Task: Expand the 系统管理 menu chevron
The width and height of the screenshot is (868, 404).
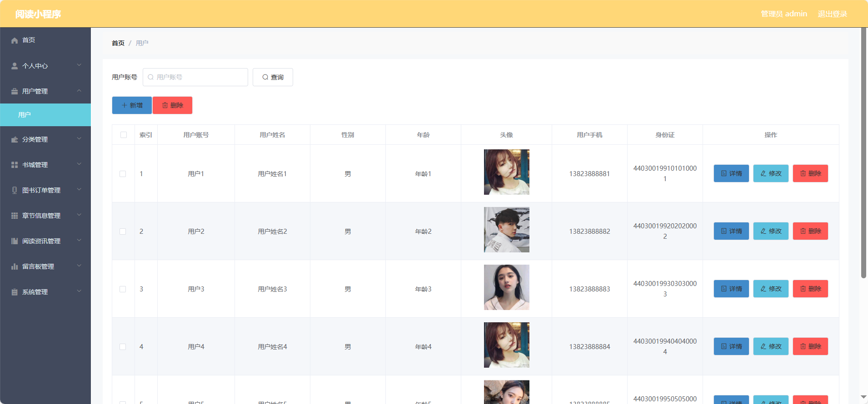Action: click(79, 291)
